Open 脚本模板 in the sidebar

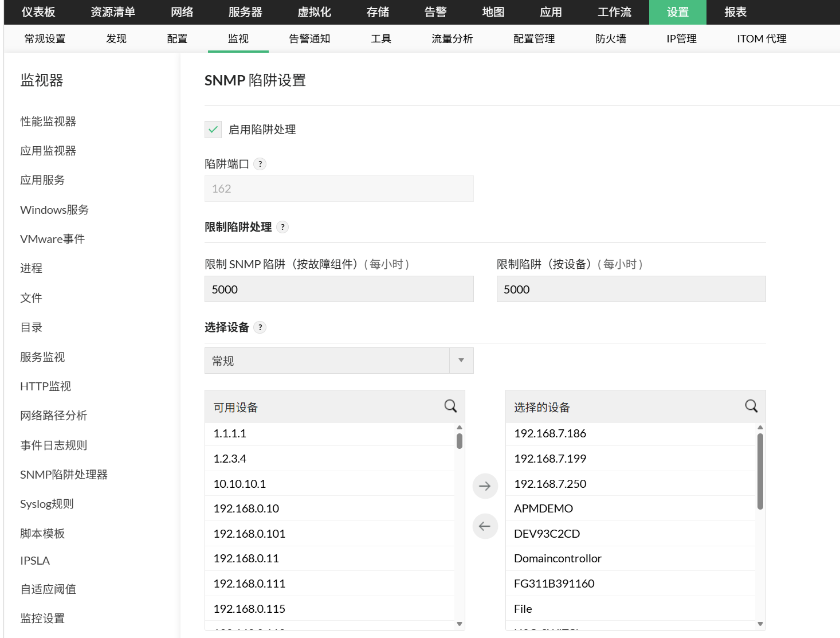click(42, 534)
